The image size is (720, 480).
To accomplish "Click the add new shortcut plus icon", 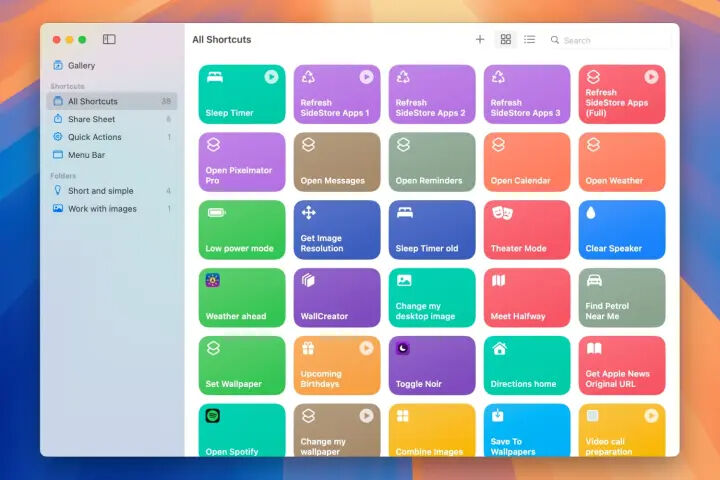I will click(x=480, y=39).
